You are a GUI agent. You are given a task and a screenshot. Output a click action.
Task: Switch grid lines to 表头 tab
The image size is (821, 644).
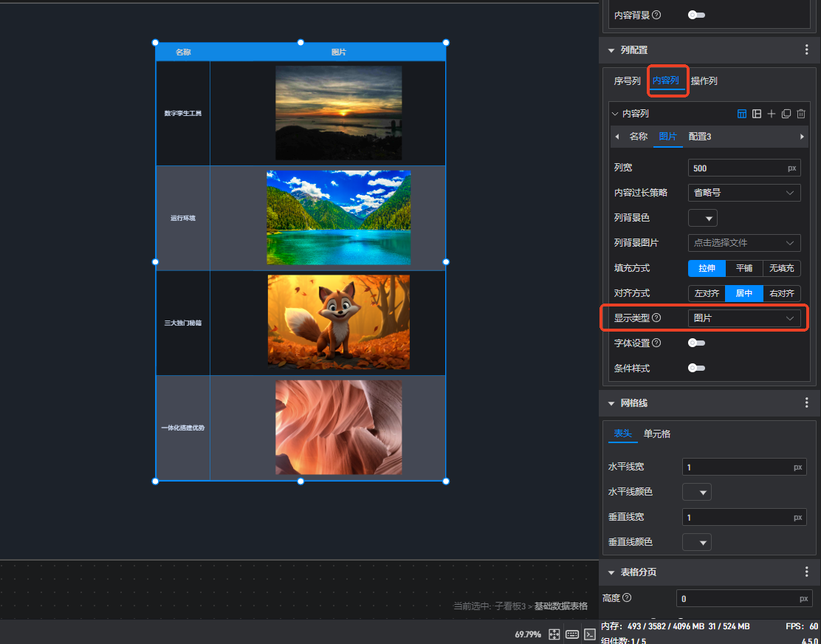pos(622,434)
